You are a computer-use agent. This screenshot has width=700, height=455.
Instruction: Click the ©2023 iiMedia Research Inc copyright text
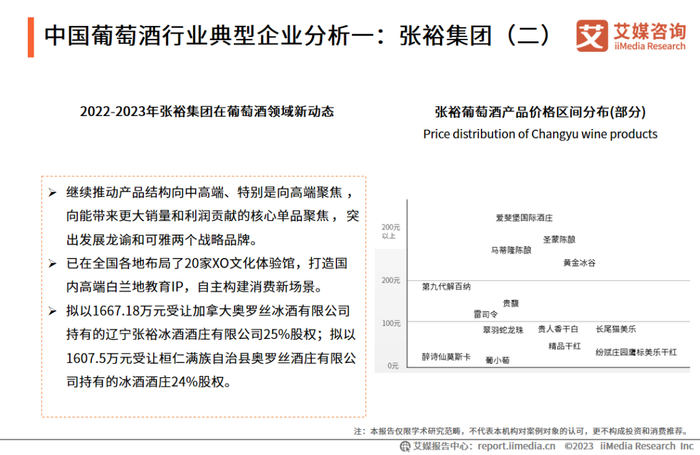(x=629, y=446)
